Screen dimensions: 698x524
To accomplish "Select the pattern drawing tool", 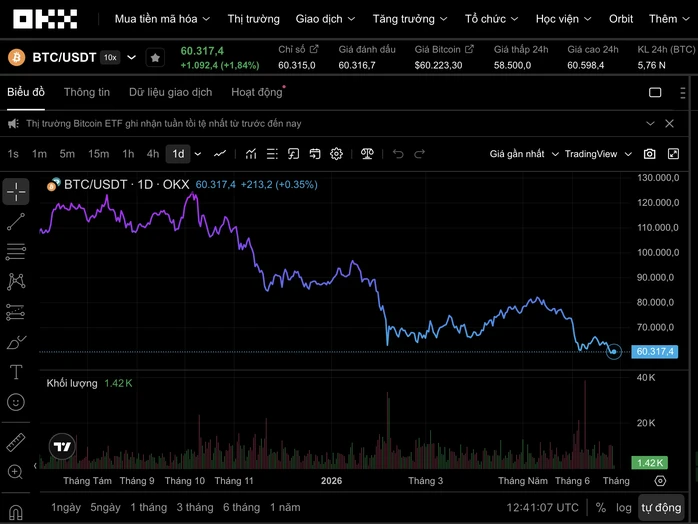I will point(16,282).
